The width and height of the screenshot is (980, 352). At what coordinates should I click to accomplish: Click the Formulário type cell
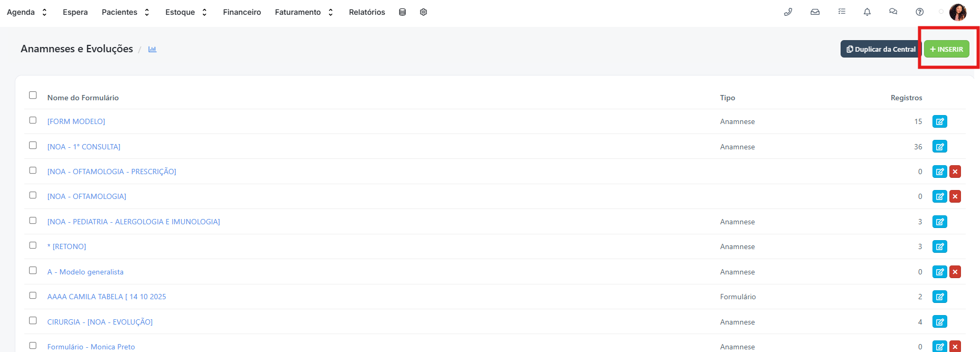tap(738, 297)
